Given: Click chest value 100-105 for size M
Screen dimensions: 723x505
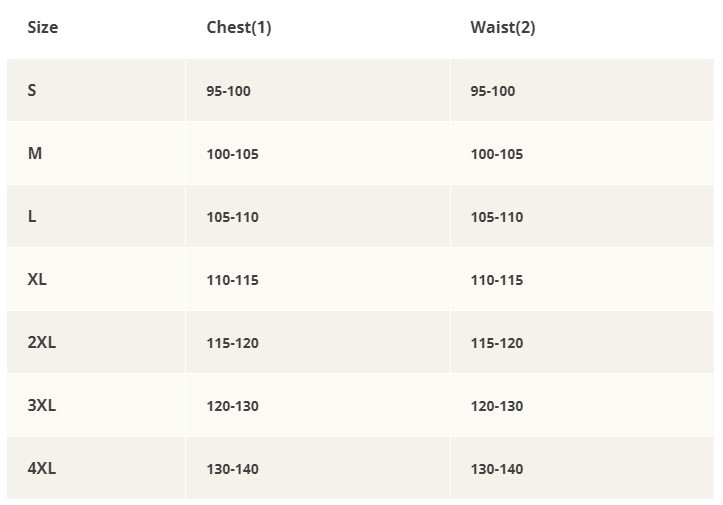Looking at the screenshot, I should (233, 154).
